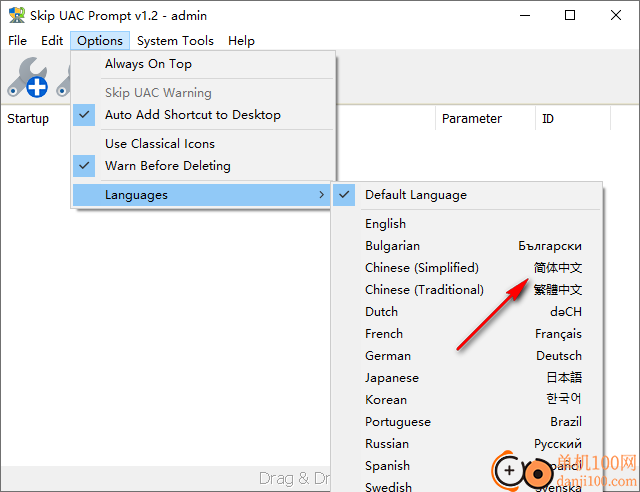Image resolution: width=640 pixels, height=492 pixels.
Task: Enable Use Classical Icons
Action: pyautogui.click(x=203, y=144)
